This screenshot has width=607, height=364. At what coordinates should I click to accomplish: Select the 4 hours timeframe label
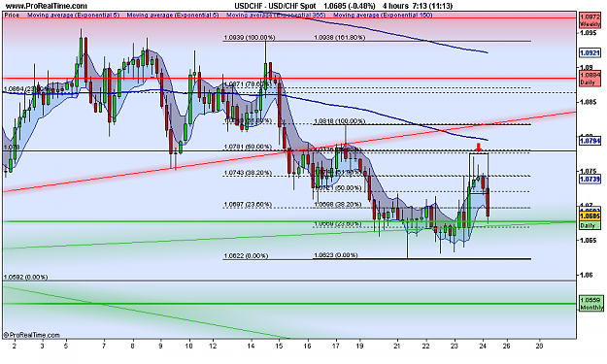coord(395,6)
